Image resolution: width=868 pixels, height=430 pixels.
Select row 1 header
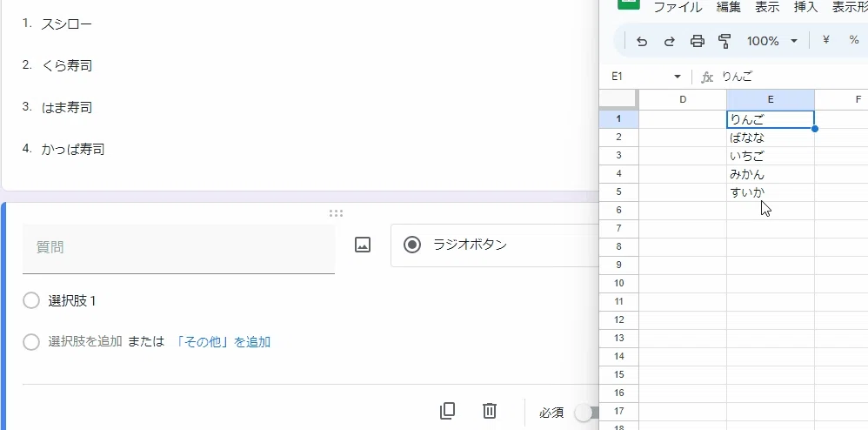(x=619, y=119)
